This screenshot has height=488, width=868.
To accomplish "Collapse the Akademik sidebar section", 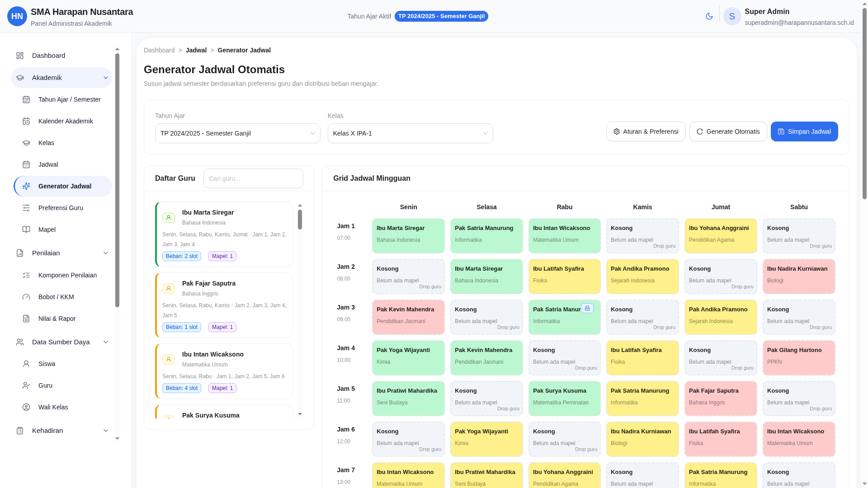I will tap(105, 78).
